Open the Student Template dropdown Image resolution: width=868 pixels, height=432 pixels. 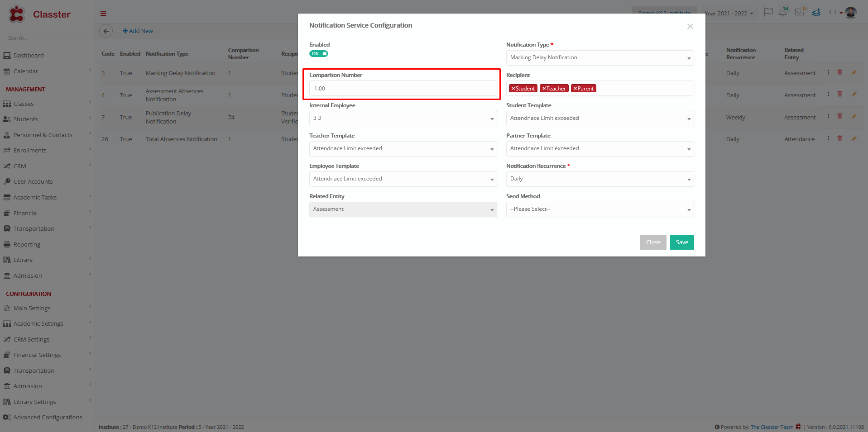[600, 119]
